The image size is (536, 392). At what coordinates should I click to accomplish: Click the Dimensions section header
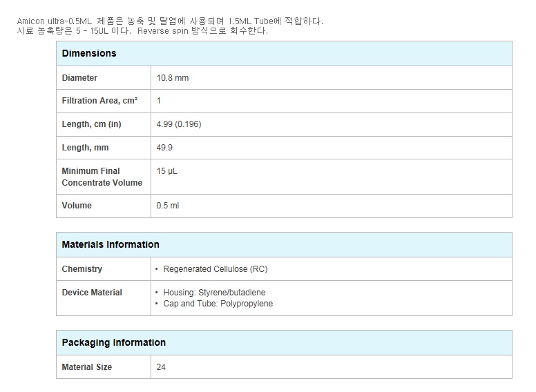pos(89,53)
